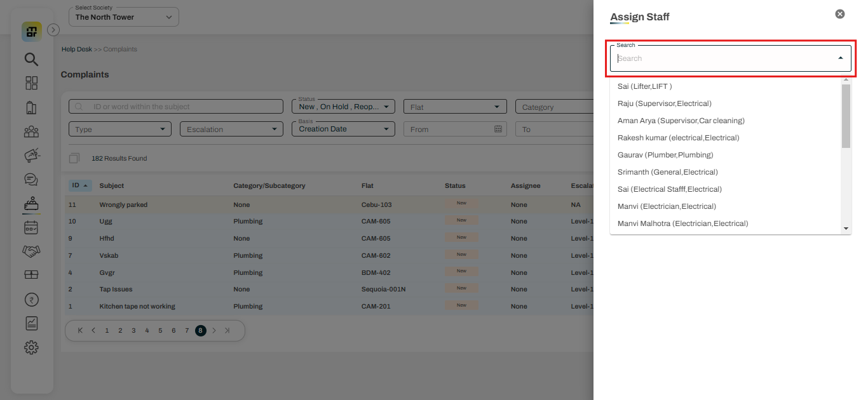Select staff Gaurav (Plumber,Plumbing)

(x=665, y=154)
